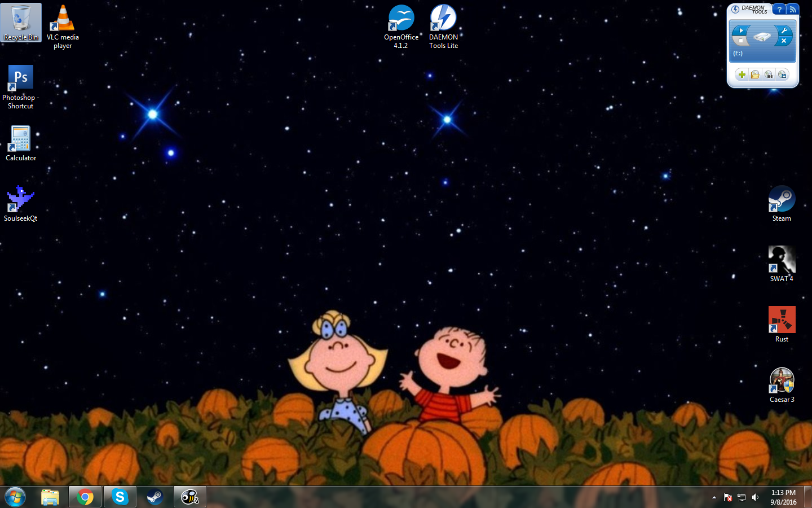Select the OpenOffice 4.1.2 shortcut
Image resolution: width=812 pixels, height=508 pixels.
401,27
